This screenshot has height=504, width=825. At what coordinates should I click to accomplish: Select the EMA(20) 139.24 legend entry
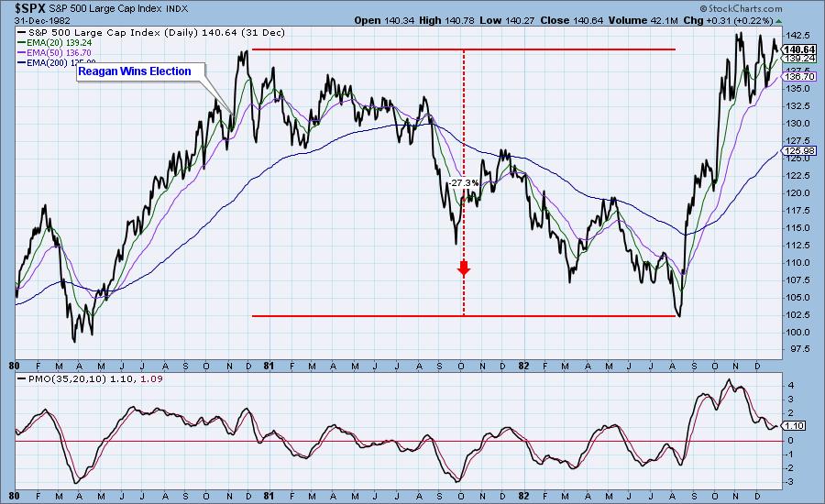(x=55, y=43)
